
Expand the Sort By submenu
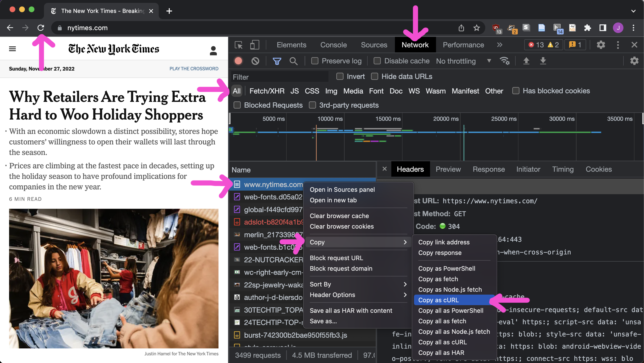point(359,284)
